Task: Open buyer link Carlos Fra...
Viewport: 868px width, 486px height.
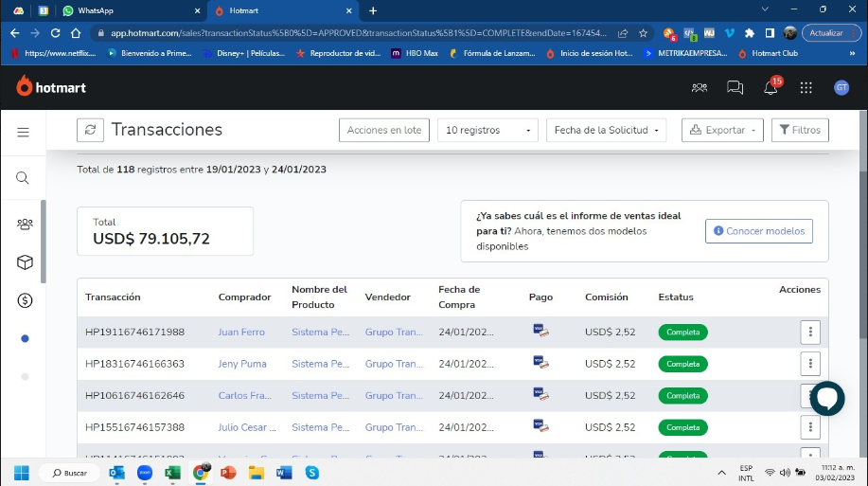Action: click(244, 395)
